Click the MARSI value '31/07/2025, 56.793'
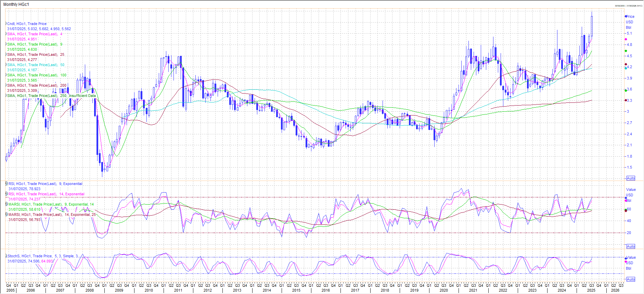644x294 pixels. click(x=24, y=220)
